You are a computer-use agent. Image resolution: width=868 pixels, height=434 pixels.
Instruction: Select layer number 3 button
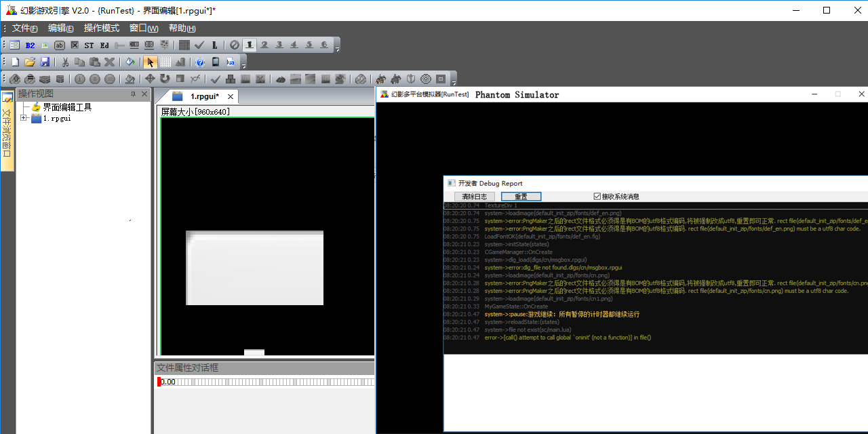[279, 45]
